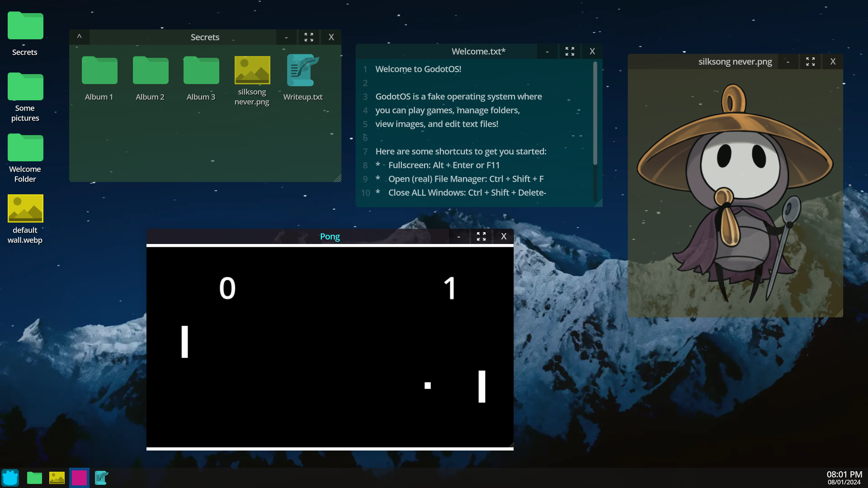
Task: Click the Welcome.txt editor scrollbar
Action: (595, 113)
